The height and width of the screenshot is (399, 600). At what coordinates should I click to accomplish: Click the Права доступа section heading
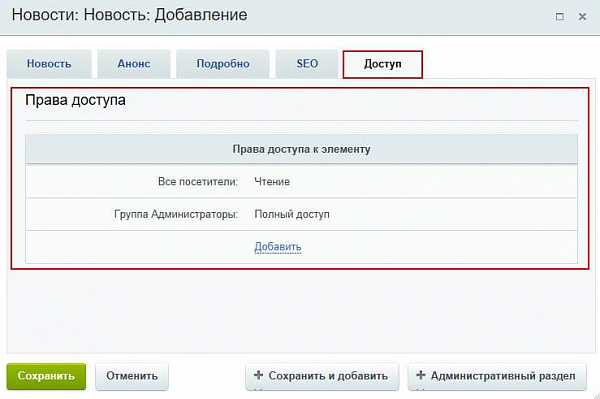click(75, 100)
